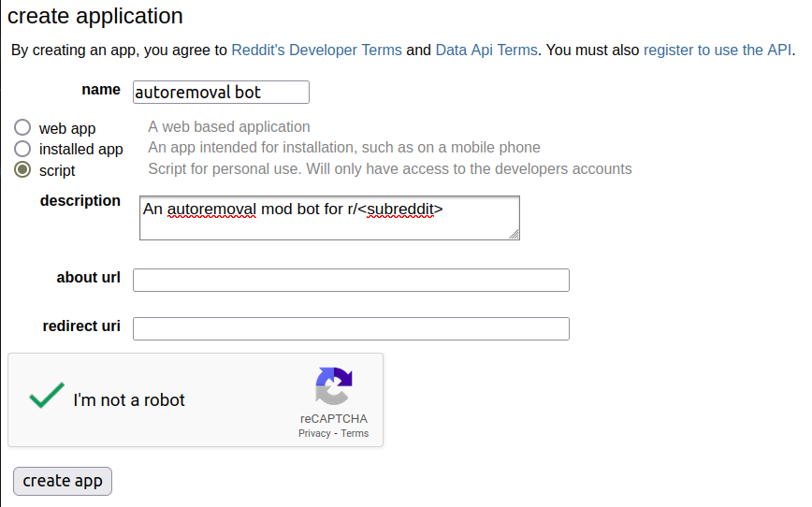Open the reCAPTCHA Terms link

click(355, 433)
